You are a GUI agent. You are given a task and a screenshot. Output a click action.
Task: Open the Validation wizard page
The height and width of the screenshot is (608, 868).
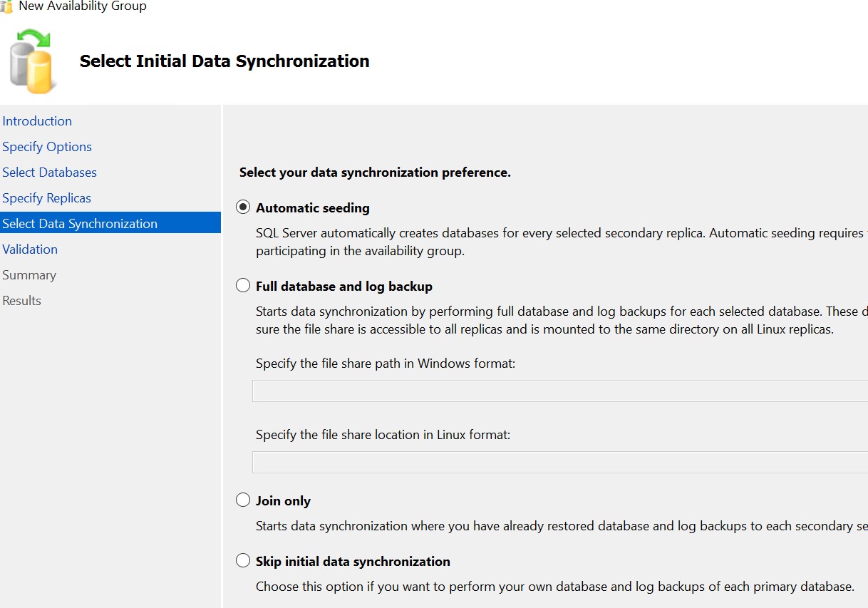30,249
